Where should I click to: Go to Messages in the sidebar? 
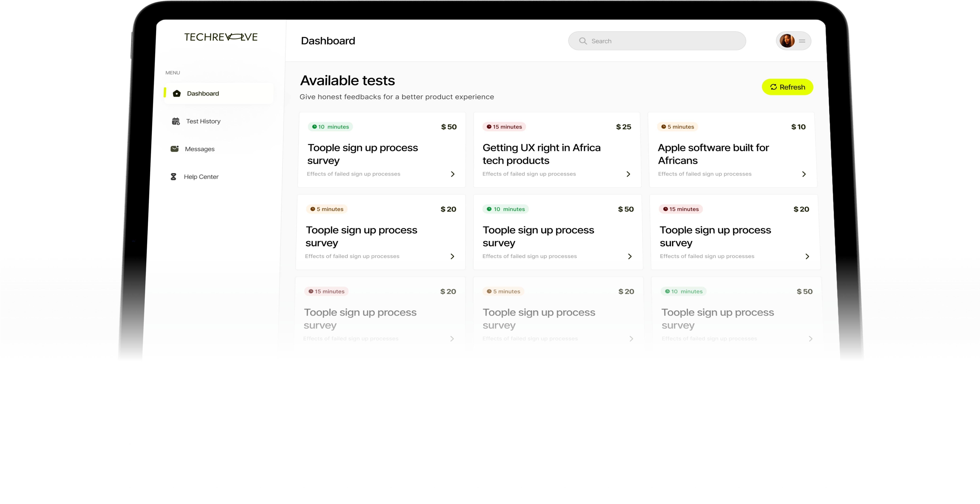(199, 149)
